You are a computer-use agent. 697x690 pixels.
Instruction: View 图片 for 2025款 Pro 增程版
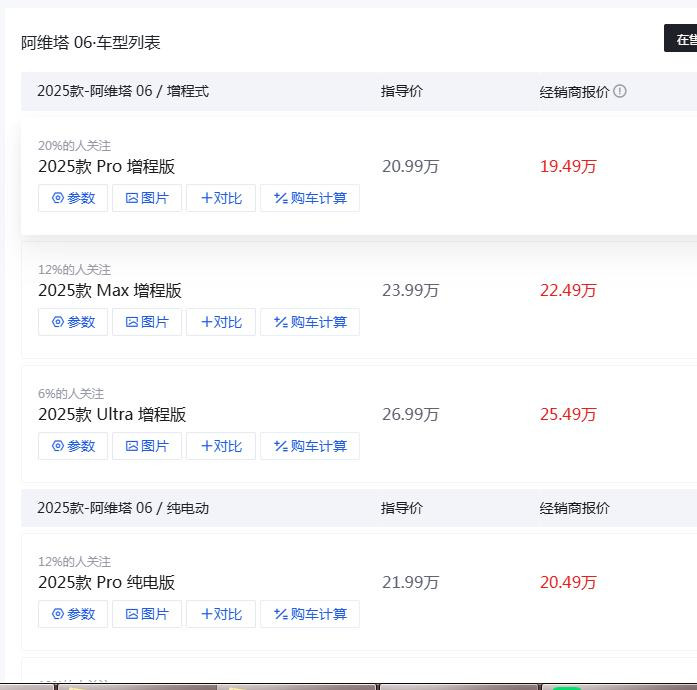pyautogui.click(x=147, y=198)
